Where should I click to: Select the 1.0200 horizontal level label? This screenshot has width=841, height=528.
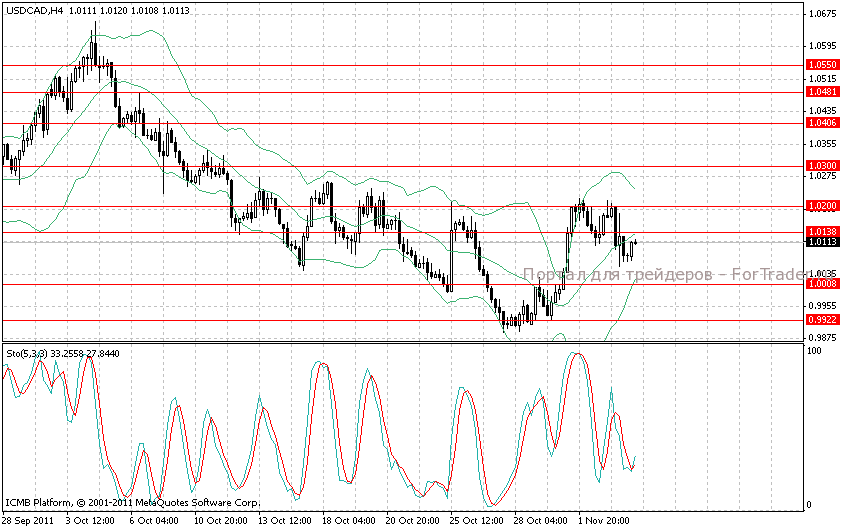click(822, 206)
